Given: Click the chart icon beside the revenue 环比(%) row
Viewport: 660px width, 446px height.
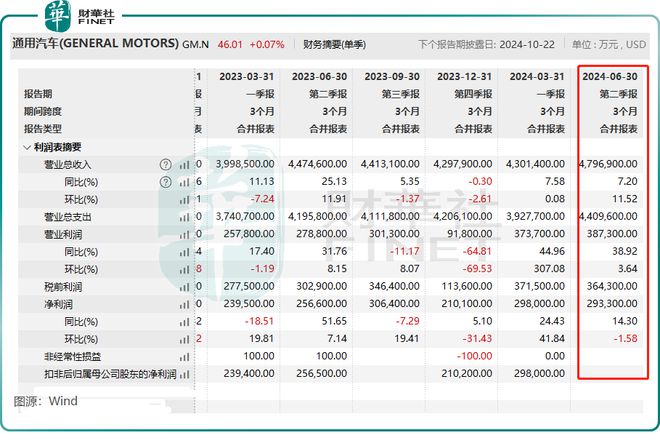Looking at the screenshot, I should click(184, 200).
